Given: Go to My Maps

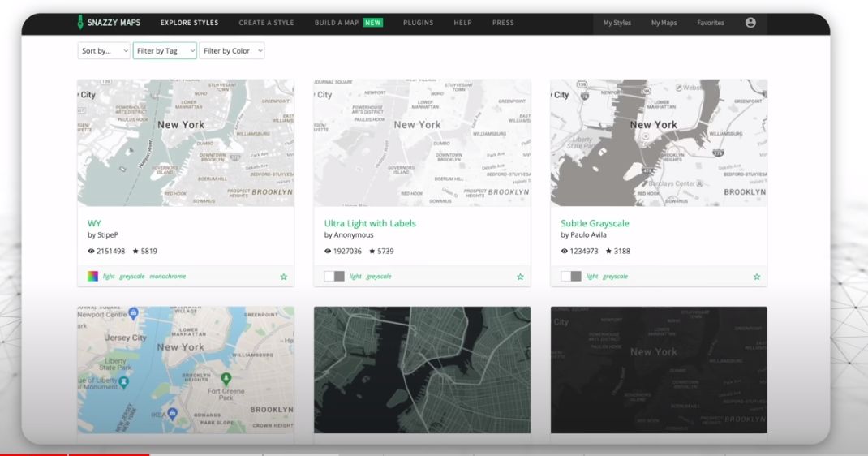Looking at the screenshot, I should click(x=664, y=23).
